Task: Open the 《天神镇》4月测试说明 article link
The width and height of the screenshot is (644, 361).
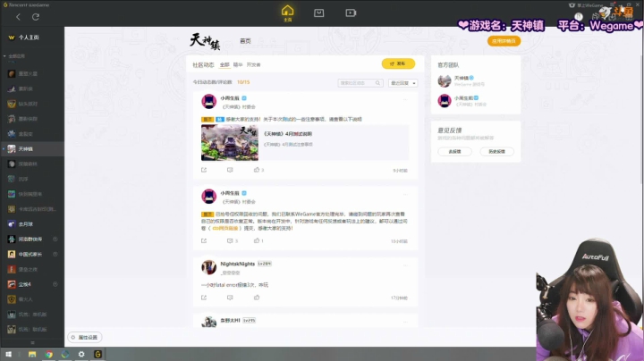Action: 288,134
